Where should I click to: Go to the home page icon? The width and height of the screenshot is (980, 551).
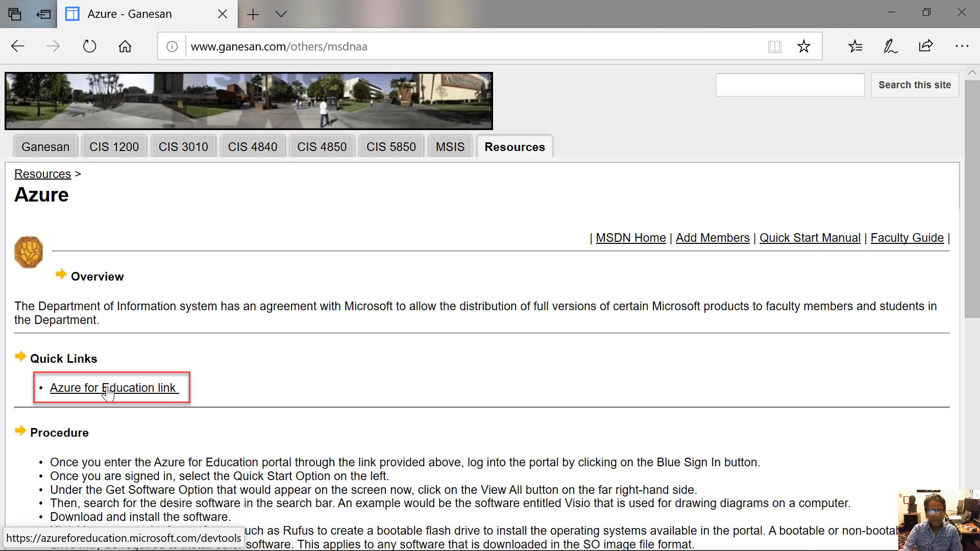pyautogui.click(x=125, y=46)
